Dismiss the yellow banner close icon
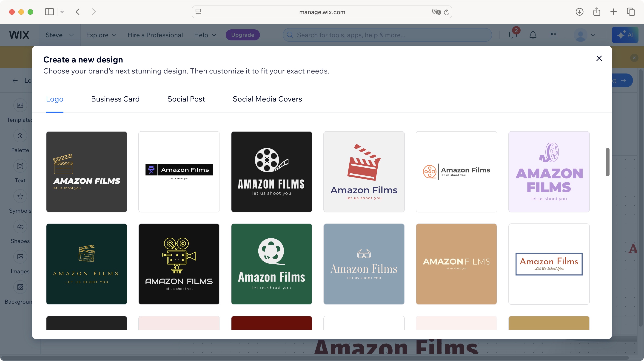The image size is (644, 361). [x=634, y=58]
